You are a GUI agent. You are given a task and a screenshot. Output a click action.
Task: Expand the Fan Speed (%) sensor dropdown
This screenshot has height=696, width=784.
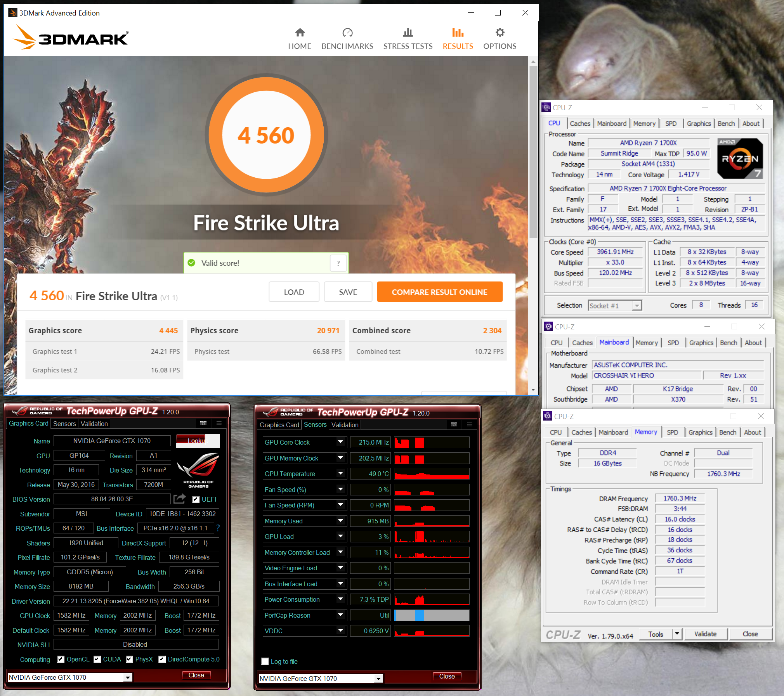coord(340,490)
